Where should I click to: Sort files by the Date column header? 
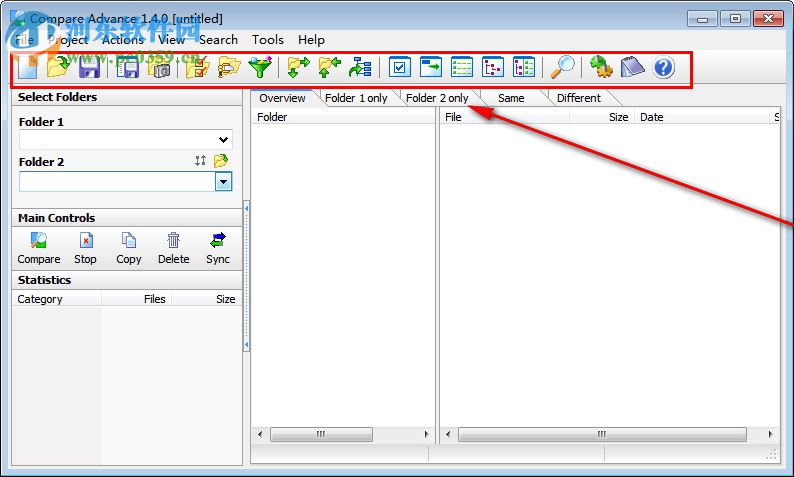coord(702,117)
